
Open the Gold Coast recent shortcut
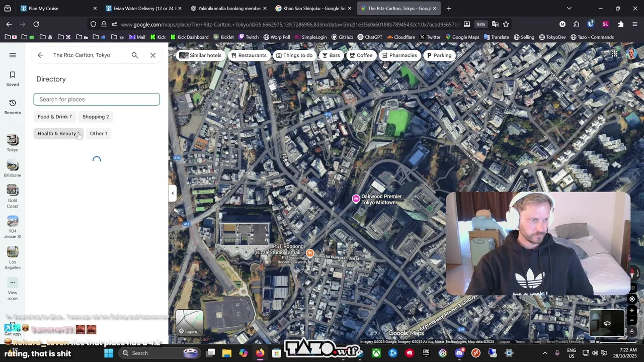13,196
